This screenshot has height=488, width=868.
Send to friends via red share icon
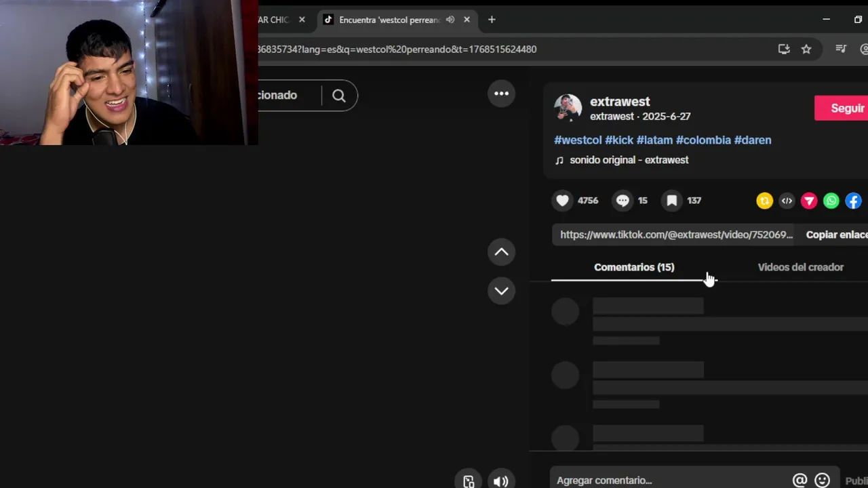coord(809,201)
